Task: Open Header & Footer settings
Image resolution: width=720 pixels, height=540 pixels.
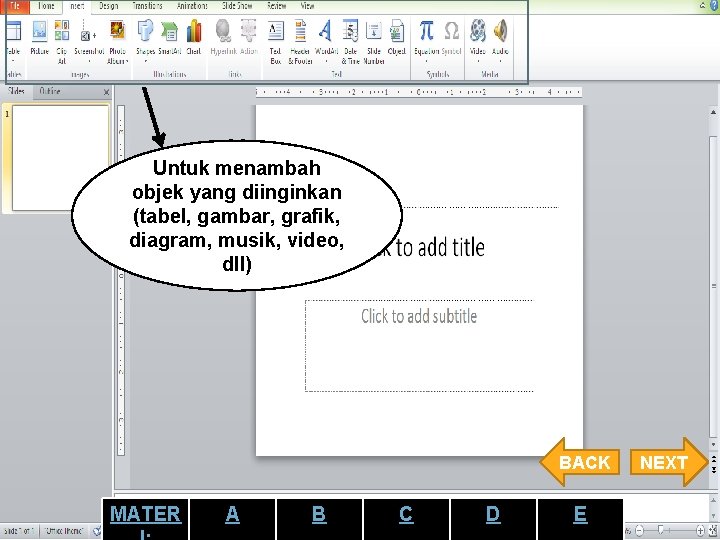Action: pyautogui.click(x=300, y=41)
